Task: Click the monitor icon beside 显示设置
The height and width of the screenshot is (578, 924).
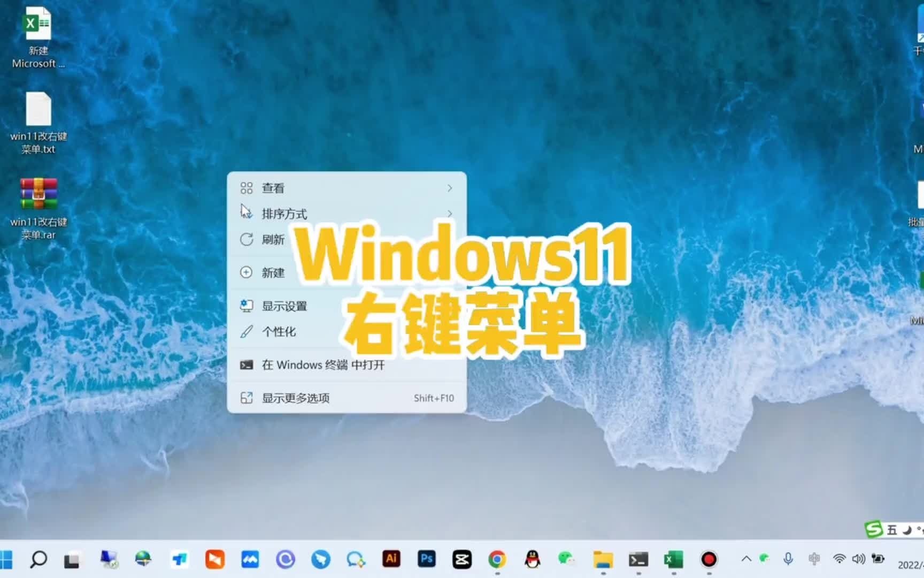Action: pos(246,306)
